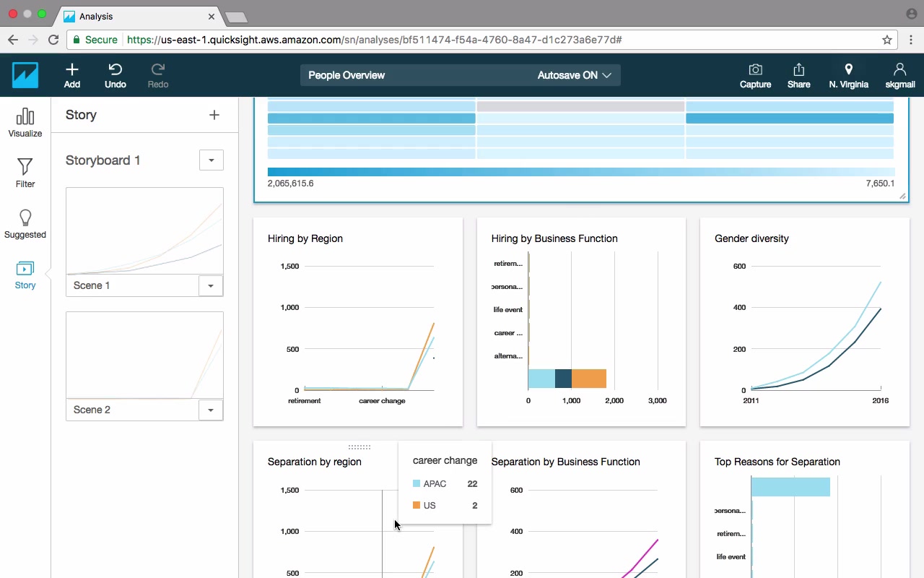Open the Scene 1 dropdown menu
Viewport: 924px width, 578px height.
pos(211,285)
